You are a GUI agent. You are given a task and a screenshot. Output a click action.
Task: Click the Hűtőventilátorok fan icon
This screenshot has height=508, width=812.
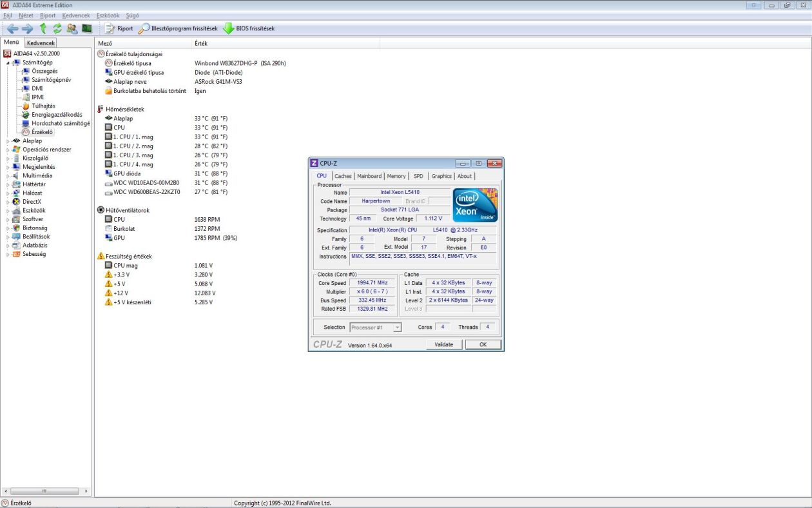[101, 210]
